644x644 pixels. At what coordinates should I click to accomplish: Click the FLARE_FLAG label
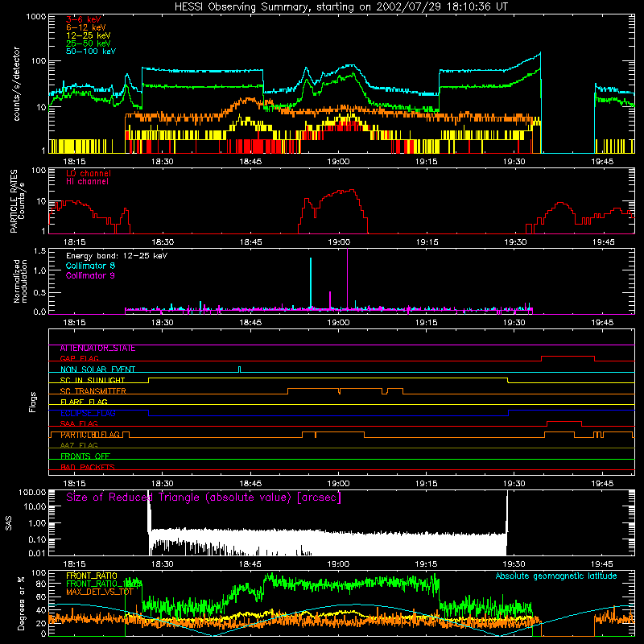click(x=84, y=402)
